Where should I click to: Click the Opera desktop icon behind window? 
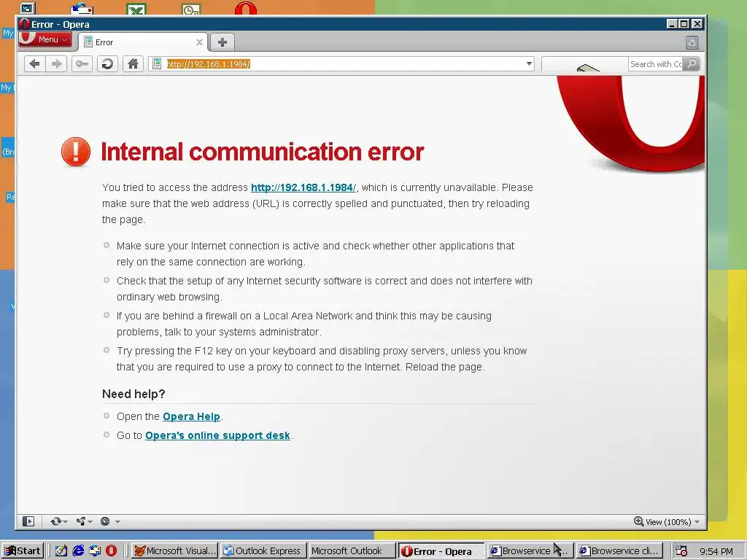(246, 9)
